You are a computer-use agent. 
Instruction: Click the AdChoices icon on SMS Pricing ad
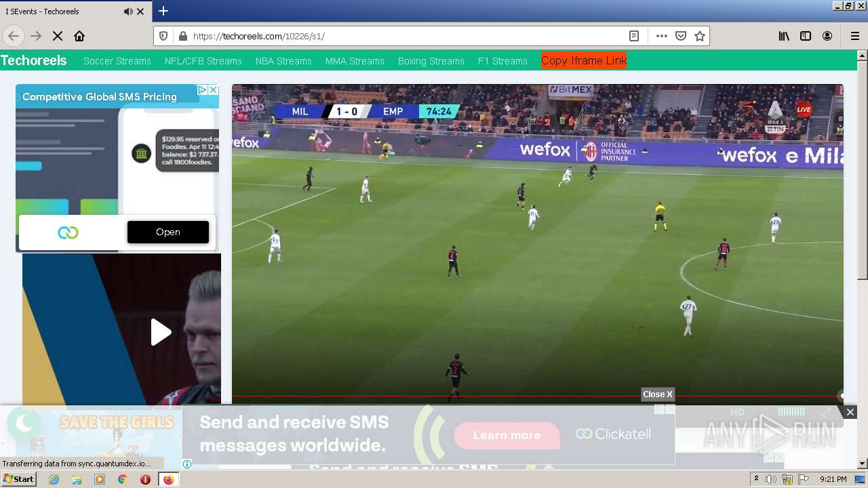(x=202, y=89)
